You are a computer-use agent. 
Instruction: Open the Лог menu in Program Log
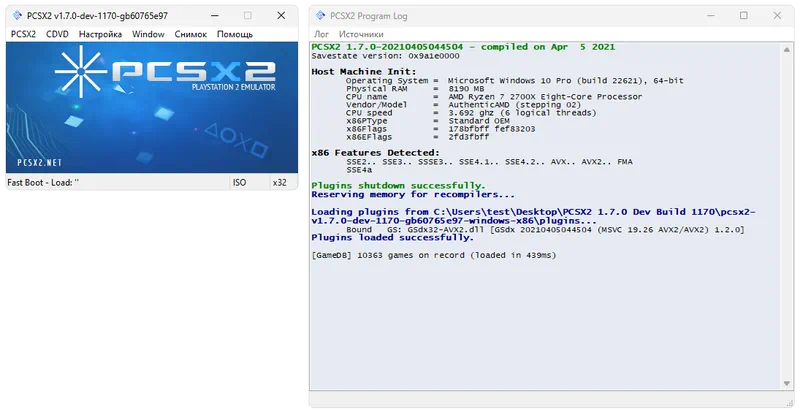321,34
